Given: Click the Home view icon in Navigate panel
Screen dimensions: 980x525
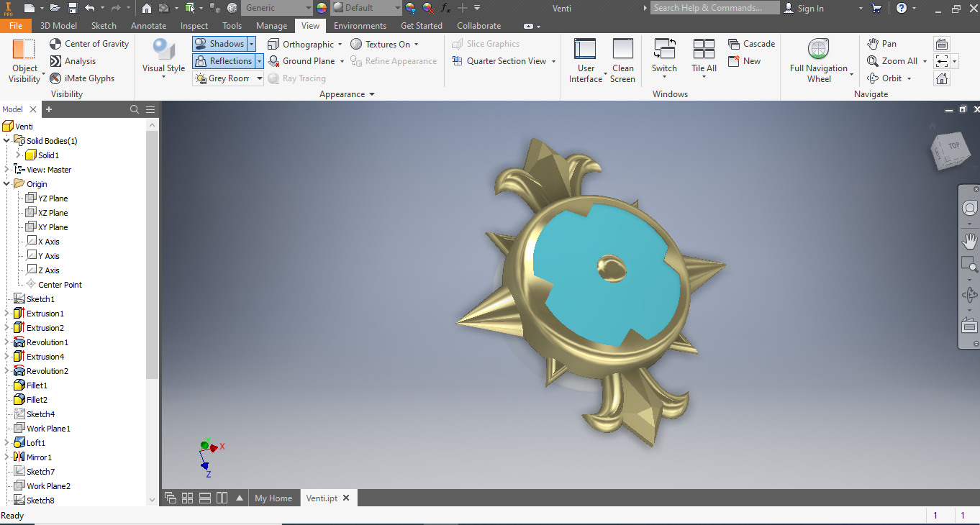Looking at the screenshot, I should (x=942, y=78).
